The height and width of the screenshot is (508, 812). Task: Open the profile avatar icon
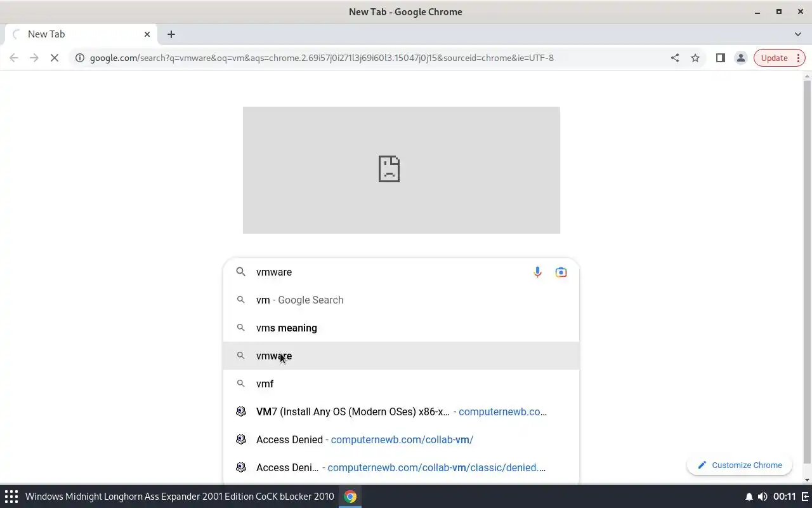point(740,58)
